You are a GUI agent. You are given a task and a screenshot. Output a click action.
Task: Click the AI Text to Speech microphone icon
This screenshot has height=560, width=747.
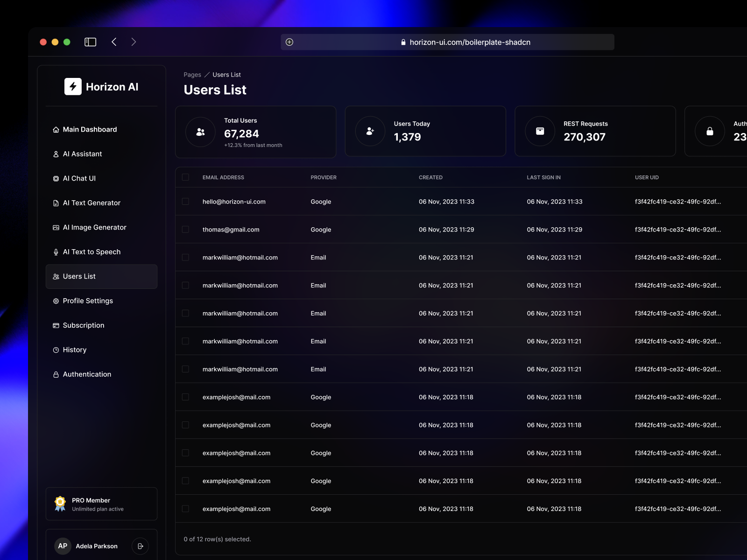pos(56,252)
